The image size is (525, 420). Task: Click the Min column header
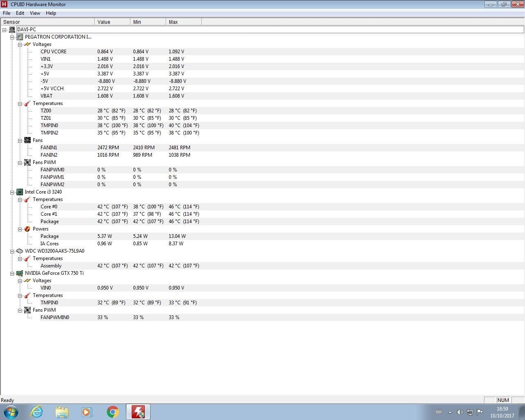(148, 22)
